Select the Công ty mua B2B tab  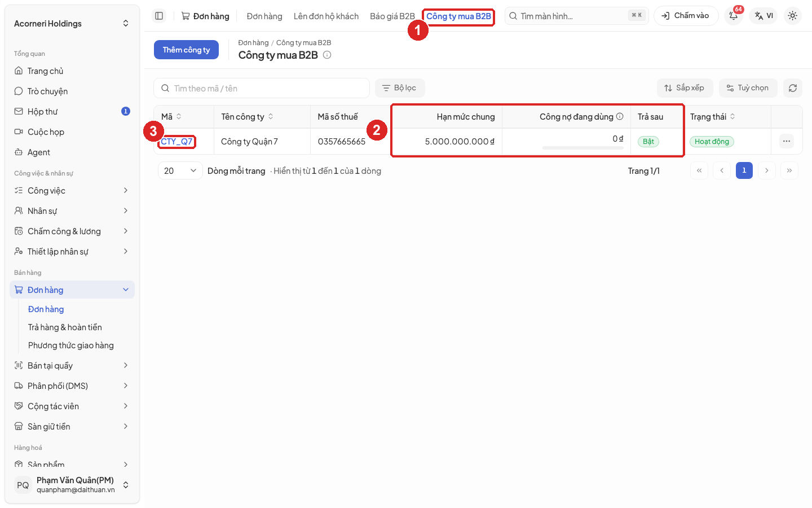458,16
